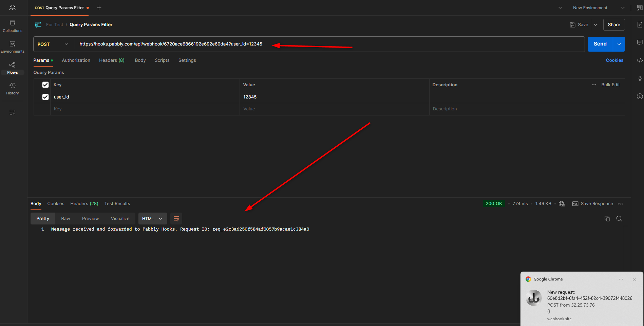Open the New Environment selector dropdown
This screenshot has height=326, width=644.
[599, 8]
